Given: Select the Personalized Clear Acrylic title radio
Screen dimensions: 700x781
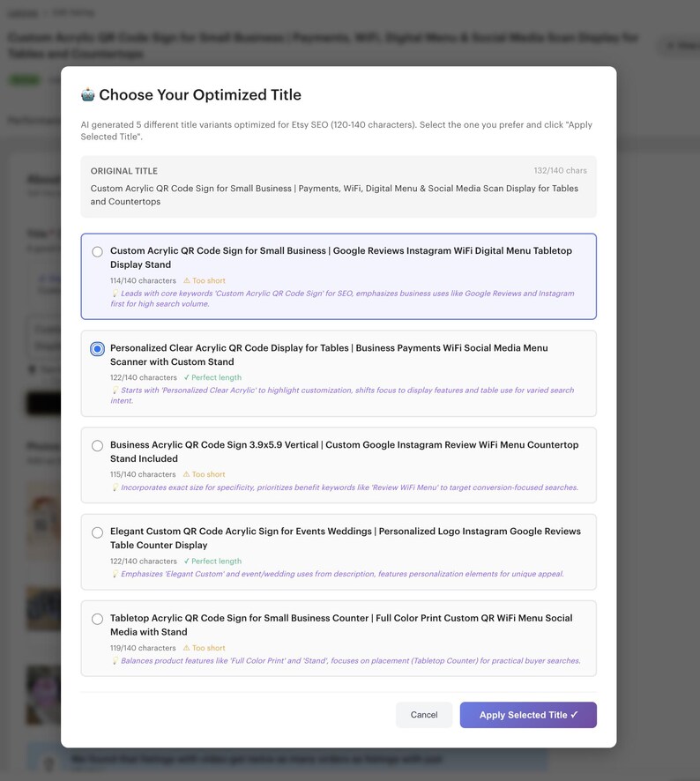Looking at the screenshot, I should 97,349.
